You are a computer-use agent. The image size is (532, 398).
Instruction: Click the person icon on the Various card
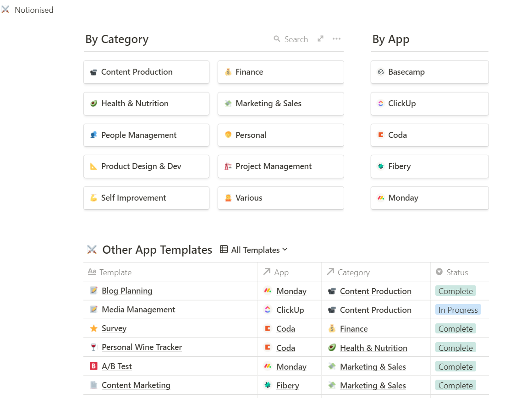(x=228, y=198)
